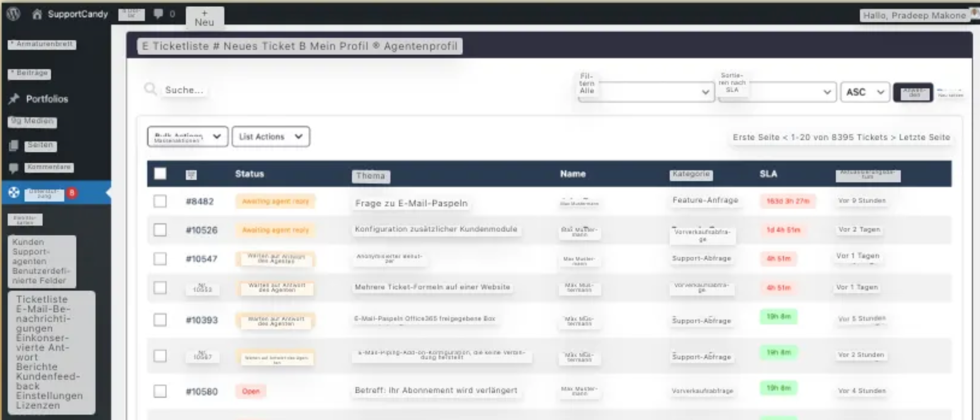
Task: Click the Seiten pages icon in sidebar
Action: coord(14,146)
